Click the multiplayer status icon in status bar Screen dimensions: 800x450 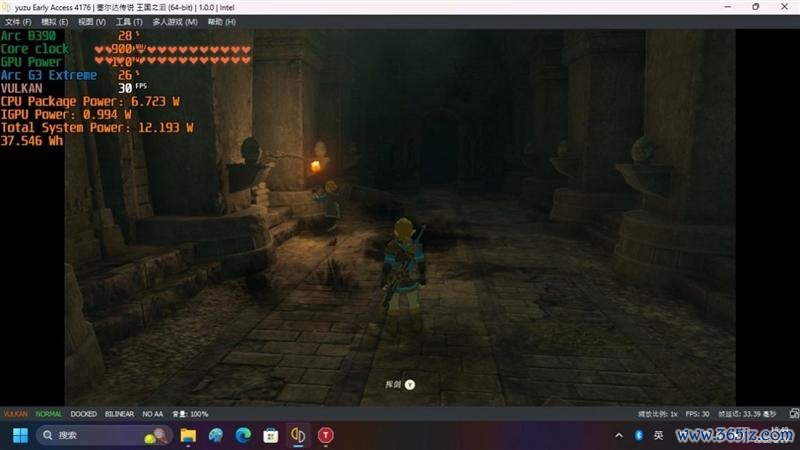click(x=794, y=414)
